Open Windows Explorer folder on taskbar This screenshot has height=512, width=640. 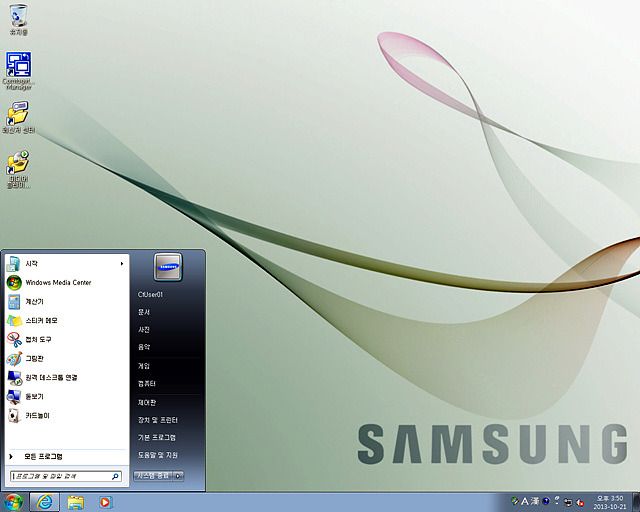point(76,502)
